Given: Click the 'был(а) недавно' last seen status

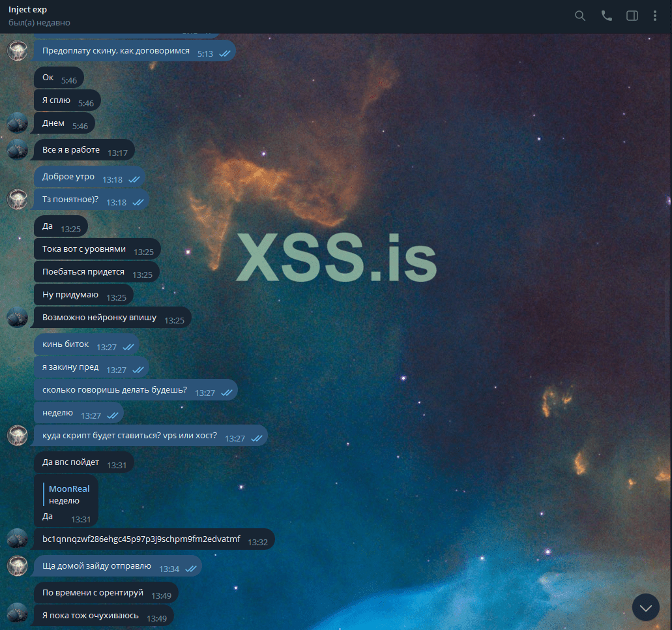Looking at the screenshot, I should (39, 22).
